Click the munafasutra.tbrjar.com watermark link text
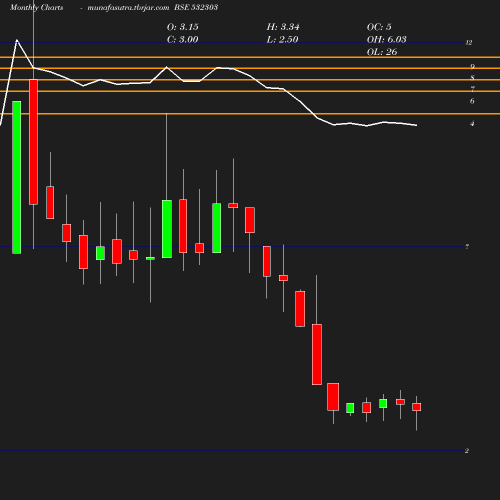 click(128, 7)
